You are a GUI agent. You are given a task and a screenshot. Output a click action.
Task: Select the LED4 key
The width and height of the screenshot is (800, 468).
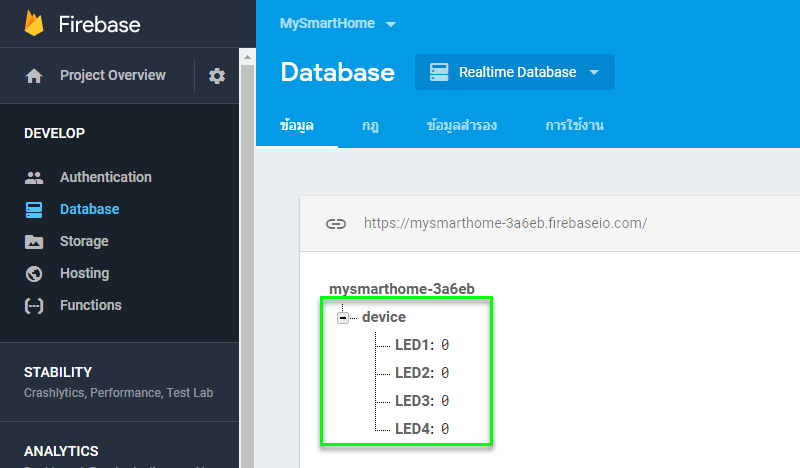414,429
